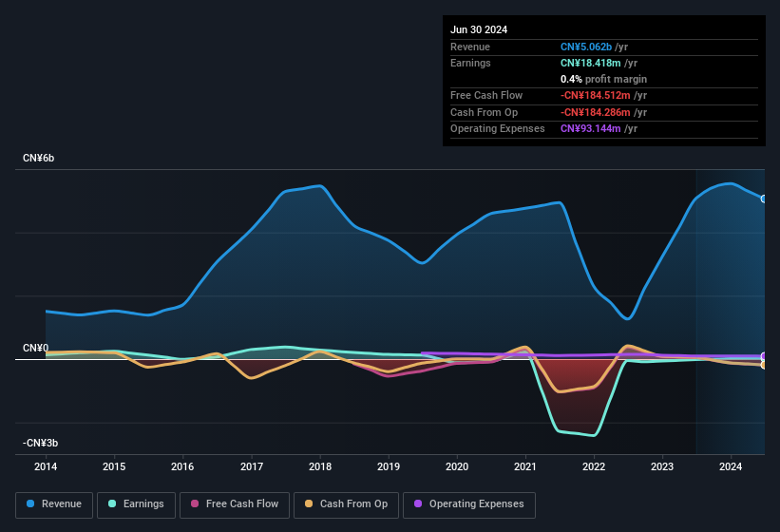
Task: Click the CN¥5.062b revenue value
Action: [586, 47]
